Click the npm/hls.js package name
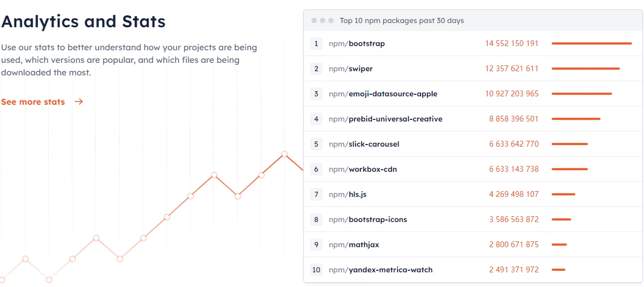This screenshot has height=287, width=644. pos(348,194)
